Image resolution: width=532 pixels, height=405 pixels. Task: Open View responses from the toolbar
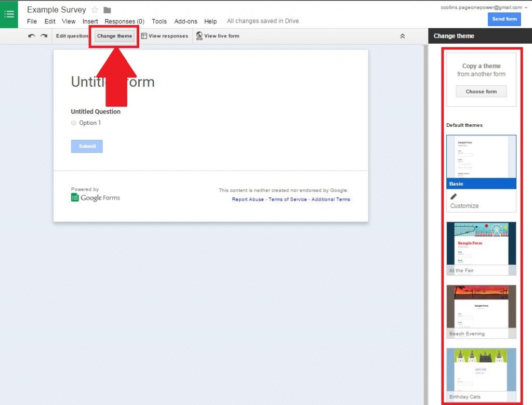pyautogui.click(x=165, y=36)
